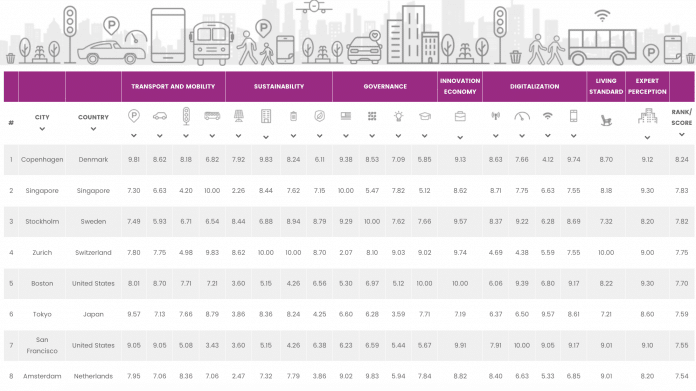Click the rocking chair Living Standard icon
The width and height of the screenshot is (696, 391).
coord(606,120)
